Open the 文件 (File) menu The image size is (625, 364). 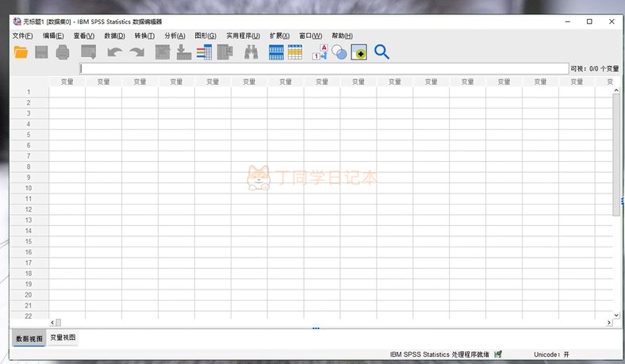(22, 36)
